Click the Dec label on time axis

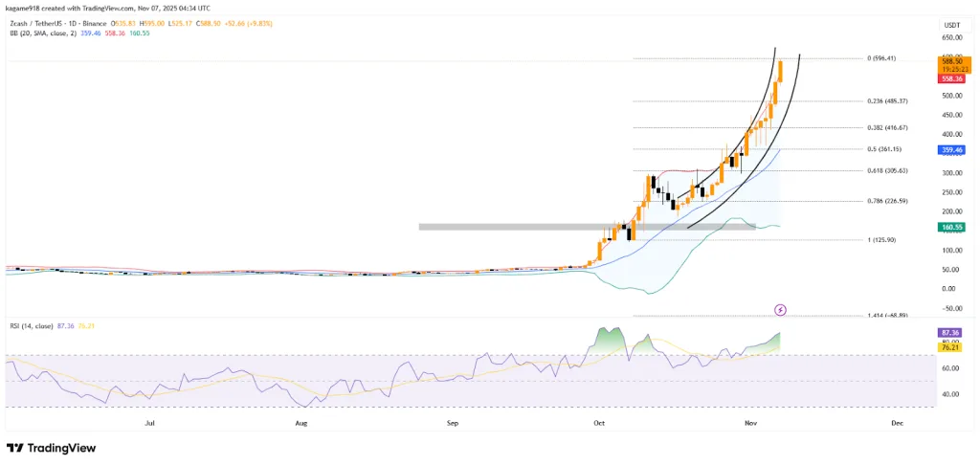point(898,423)
